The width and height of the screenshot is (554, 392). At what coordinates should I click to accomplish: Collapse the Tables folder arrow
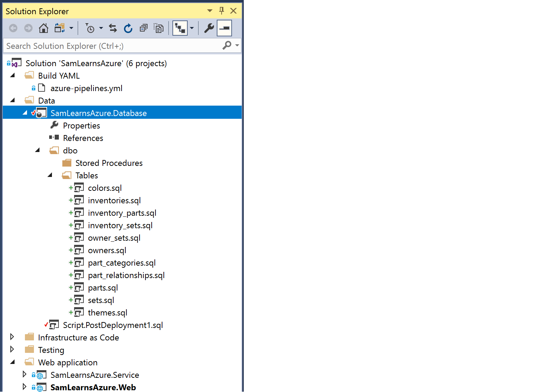click(50, 175)
